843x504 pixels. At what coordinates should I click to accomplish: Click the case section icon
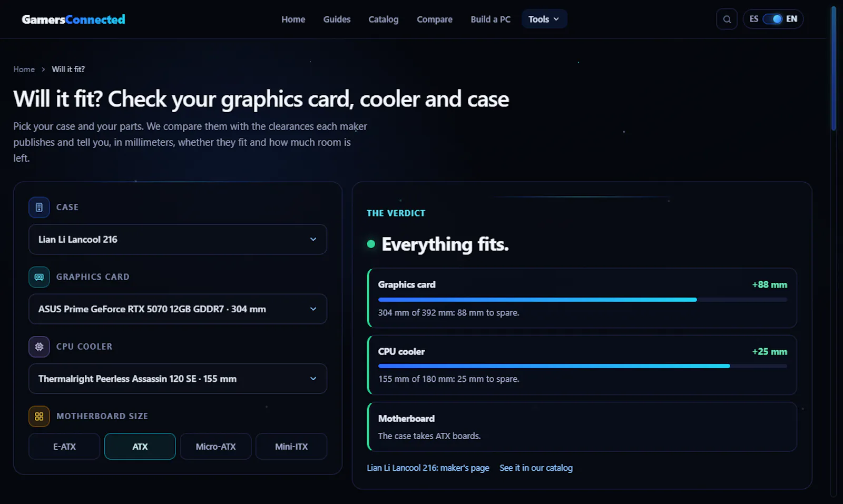point(39,207)
